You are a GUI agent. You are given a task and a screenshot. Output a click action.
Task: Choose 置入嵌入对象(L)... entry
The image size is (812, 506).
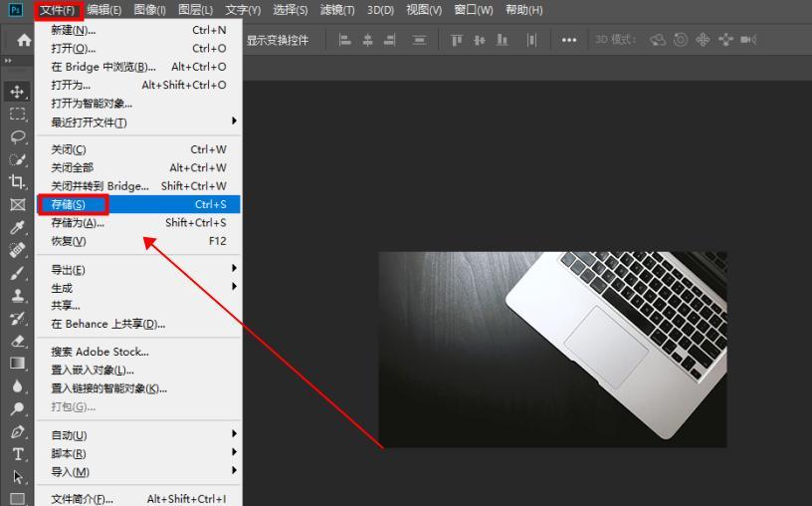tap(137, 370)
